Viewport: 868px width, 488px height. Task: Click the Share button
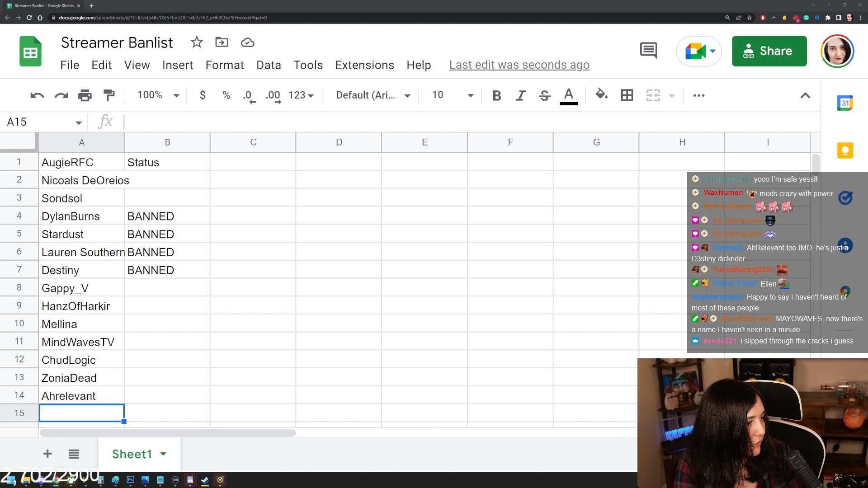(769, 51)
